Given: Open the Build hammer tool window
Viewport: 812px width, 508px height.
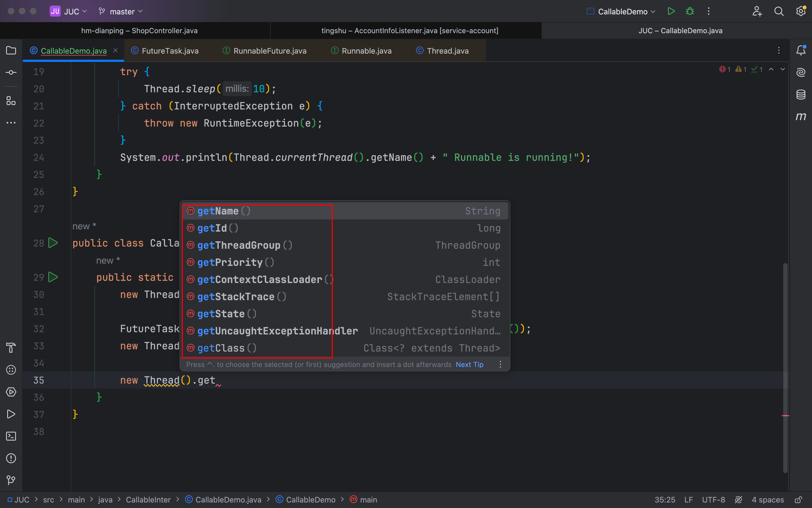Looking at the screenshot, I should click(x=11, y=347).
